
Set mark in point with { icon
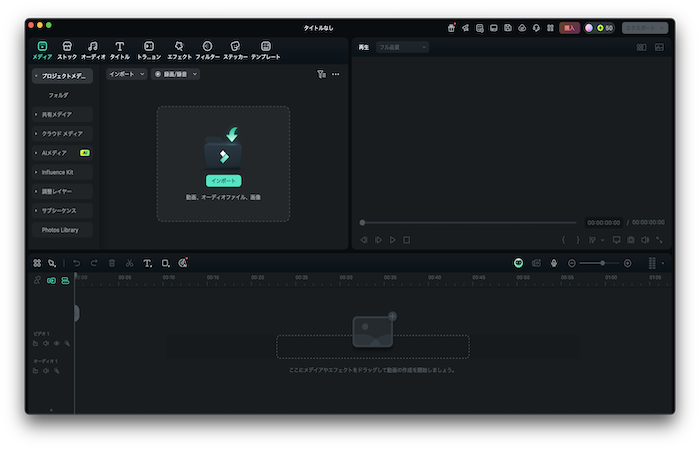563,240
